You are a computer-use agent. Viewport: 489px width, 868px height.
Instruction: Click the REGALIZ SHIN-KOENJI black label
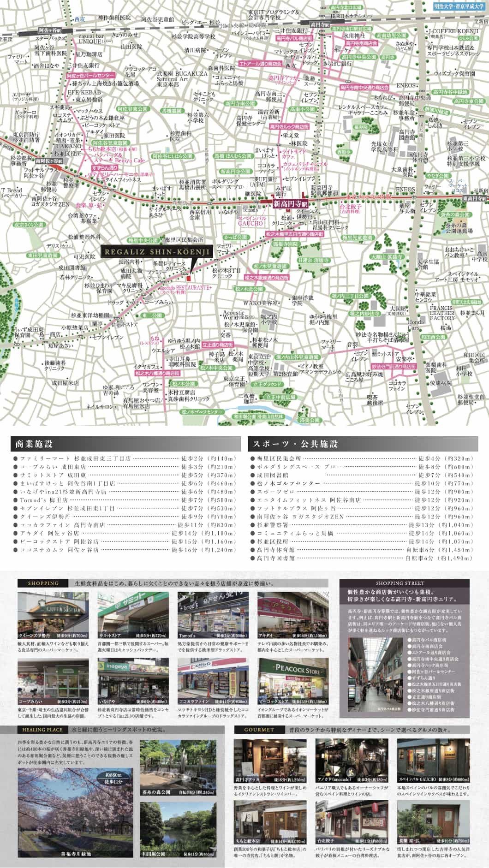tap(156, 252)
